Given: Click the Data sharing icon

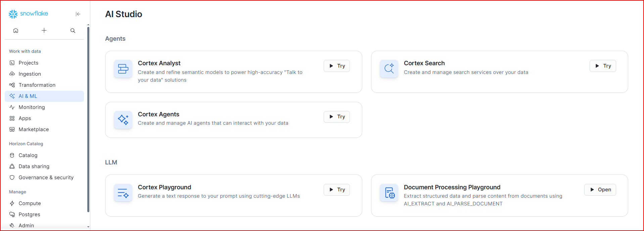Looking at the screenshot, I should (x=12, y=166).
